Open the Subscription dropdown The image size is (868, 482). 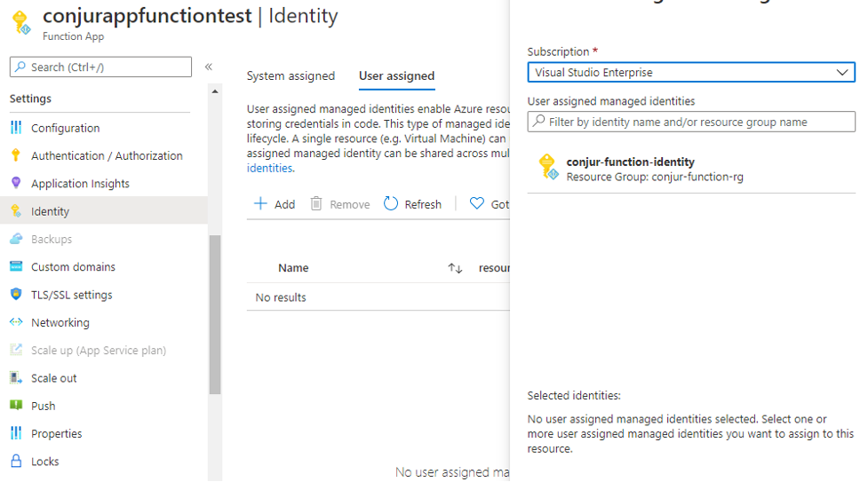click(x=690, y=73)
